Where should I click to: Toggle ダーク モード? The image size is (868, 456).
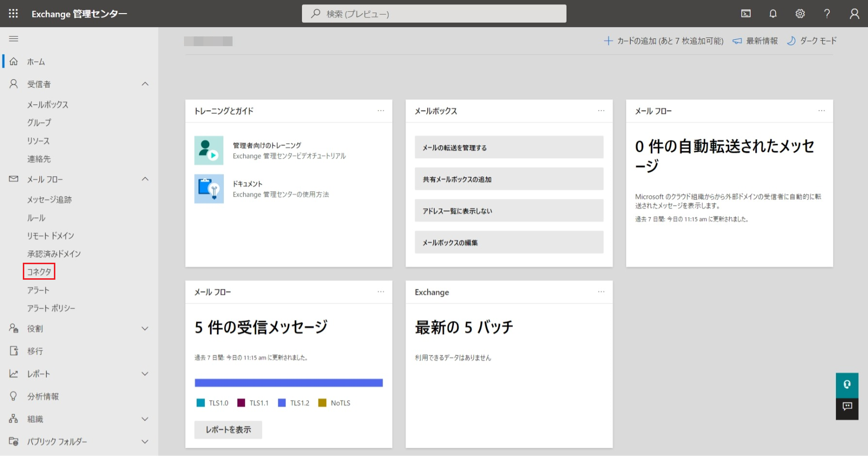click(812, 41)
